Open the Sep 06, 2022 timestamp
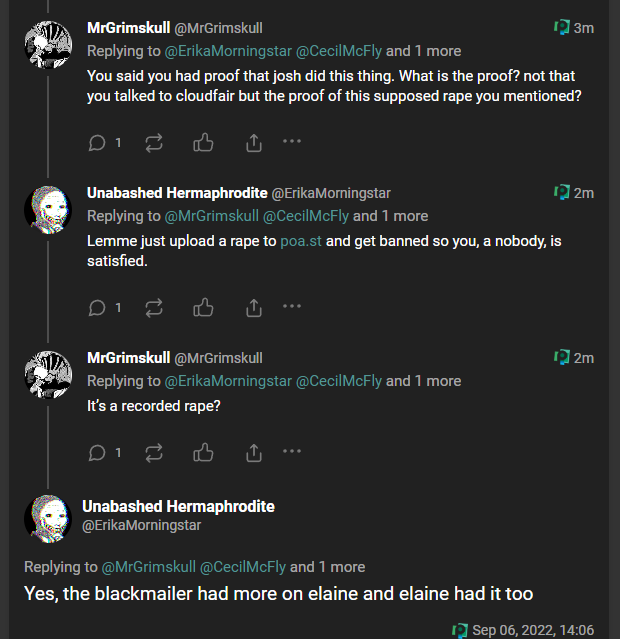The height and width of the screenshot is (639, 620). tap(533, 630)
